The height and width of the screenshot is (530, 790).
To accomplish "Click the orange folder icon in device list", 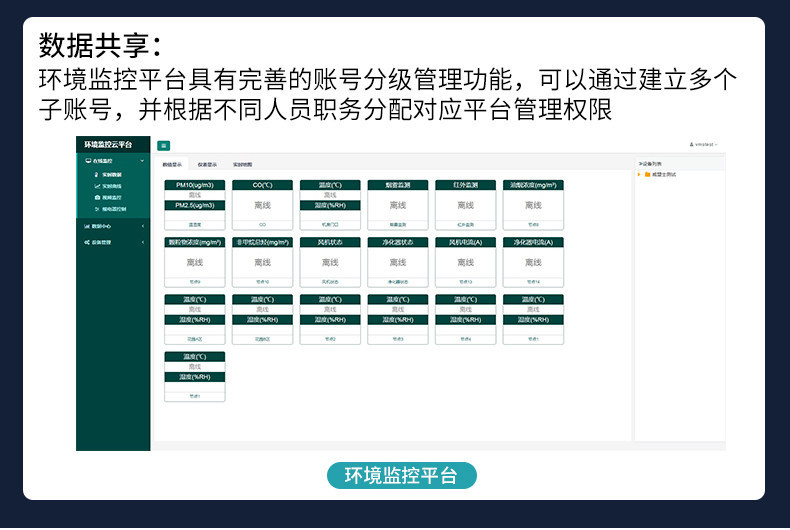I will [x=647, y=174].
